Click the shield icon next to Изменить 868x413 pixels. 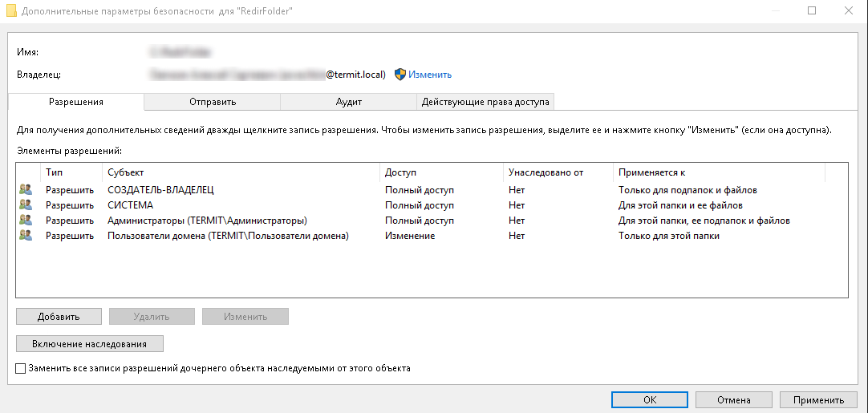tap(400, 75)
